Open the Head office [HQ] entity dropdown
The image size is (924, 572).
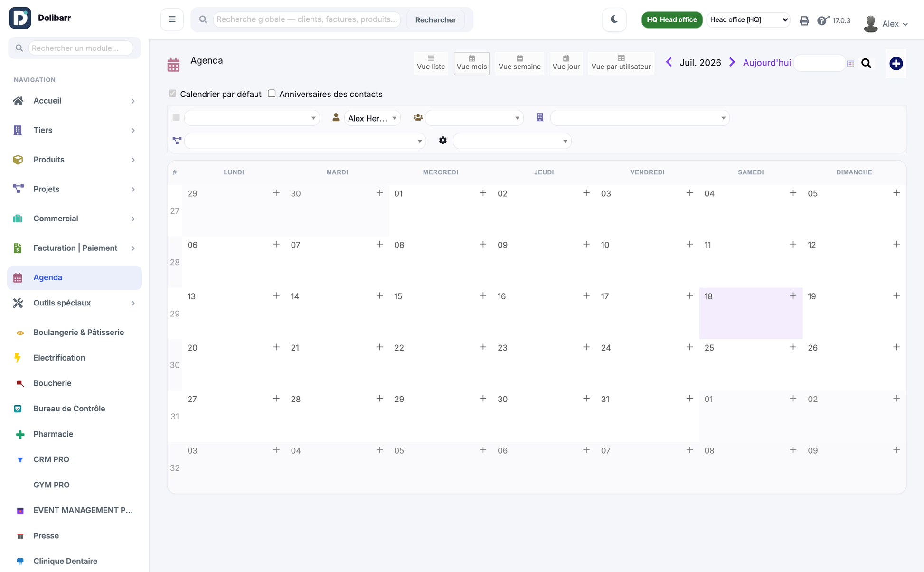748,19
